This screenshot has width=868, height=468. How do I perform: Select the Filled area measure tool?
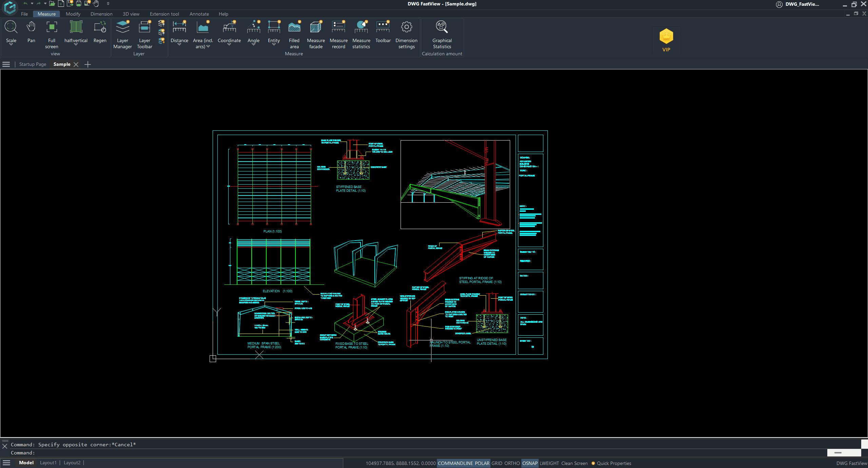click(x=294, y=27)
